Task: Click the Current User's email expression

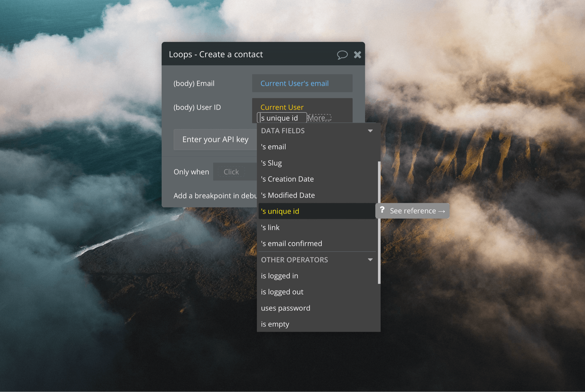Action: (x=294, y=84)
